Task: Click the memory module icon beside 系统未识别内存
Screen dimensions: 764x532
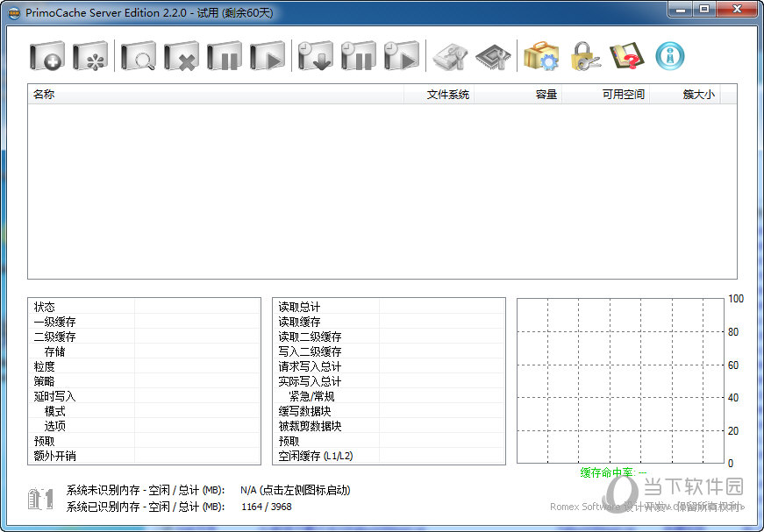Action: [x=40, y=499]
